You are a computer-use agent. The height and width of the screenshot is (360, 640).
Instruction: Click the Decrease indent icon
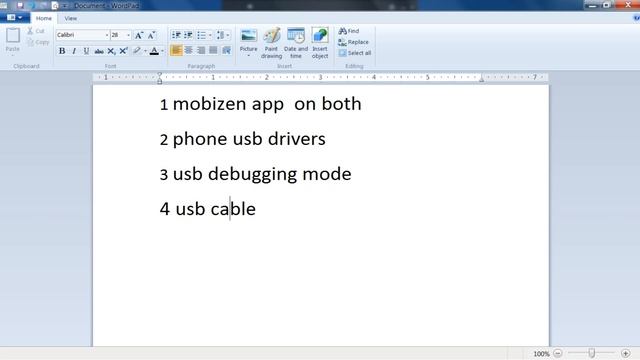(176, 35)
